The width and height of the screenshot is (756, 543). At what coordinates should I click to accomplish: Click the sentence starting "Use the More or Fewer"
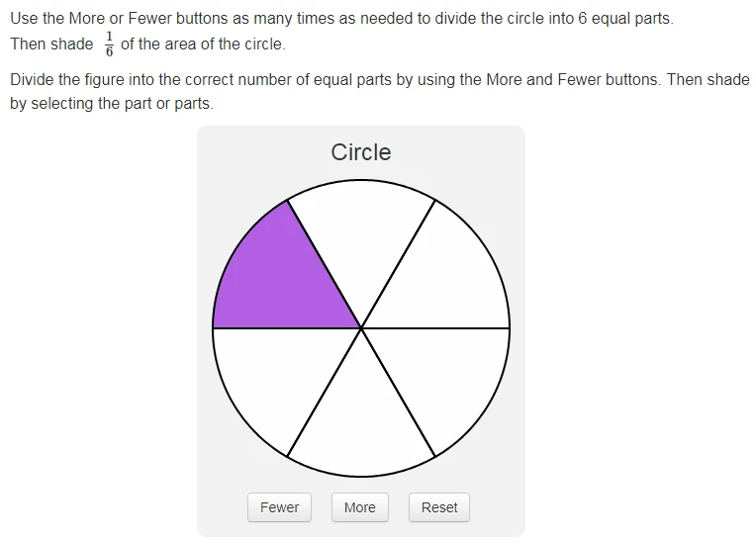[341, 19]
